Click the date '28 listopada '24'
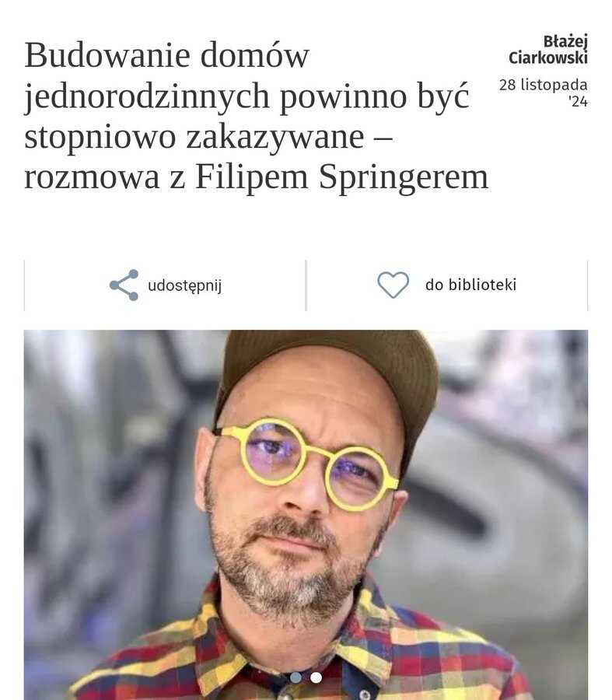 [544, 93]
